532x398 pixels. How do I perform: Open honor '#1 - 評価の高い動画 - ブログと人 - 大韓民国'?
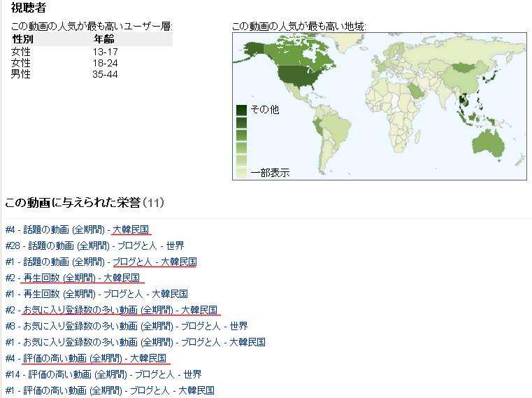[x=110, y=390]
